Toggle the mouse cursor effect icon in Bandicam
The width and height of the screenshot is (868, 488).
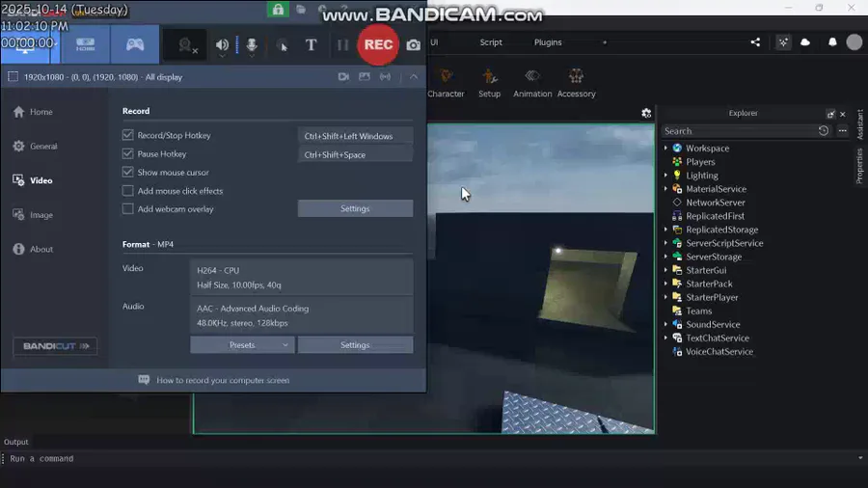pos(283,46)
